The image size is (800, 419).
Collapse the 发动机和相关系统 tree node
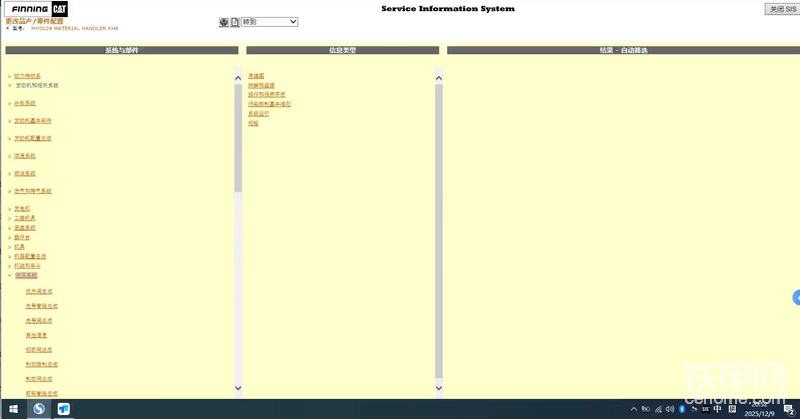tap(9, 86)
